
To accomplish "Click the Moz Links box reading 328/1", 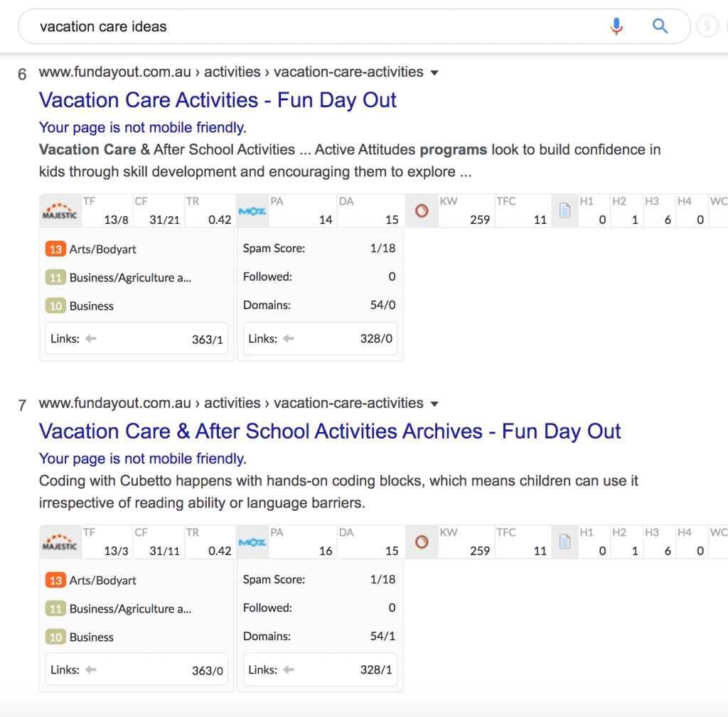I will pyautogui.click(x=320, y=669).
